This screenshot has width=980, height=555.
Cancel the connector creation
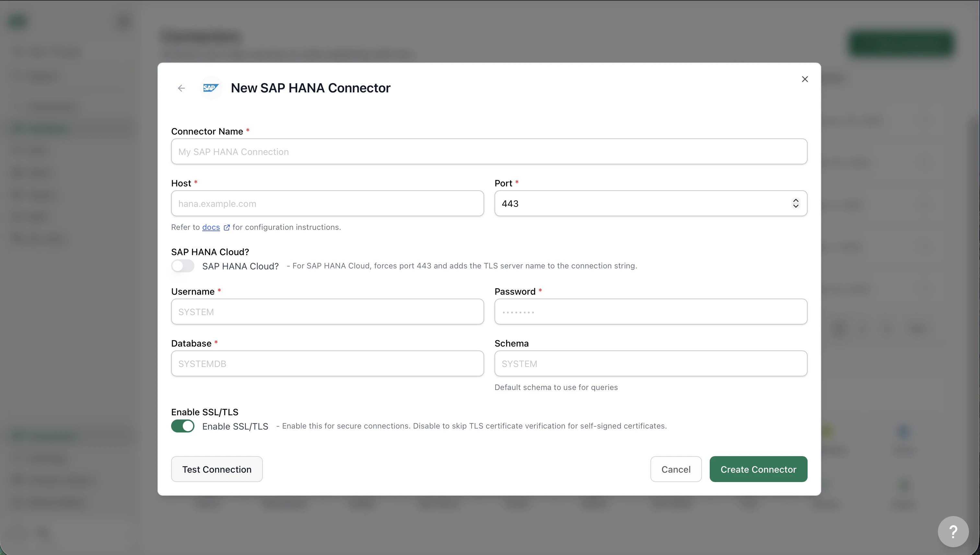(676, 469)
